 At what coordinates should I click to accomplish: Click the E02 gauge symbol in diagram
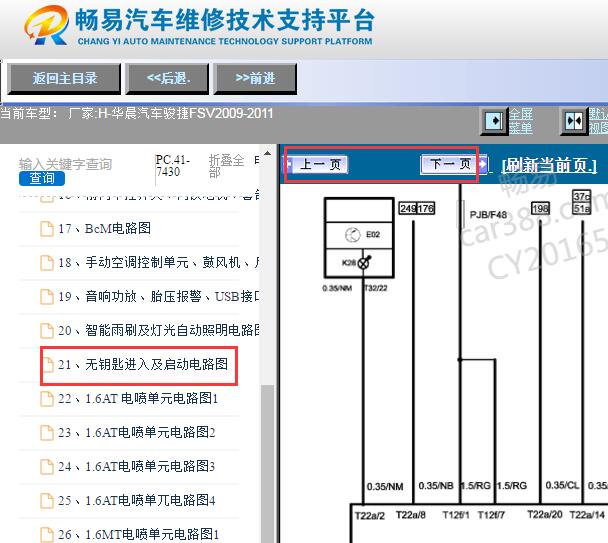[352, 235]
